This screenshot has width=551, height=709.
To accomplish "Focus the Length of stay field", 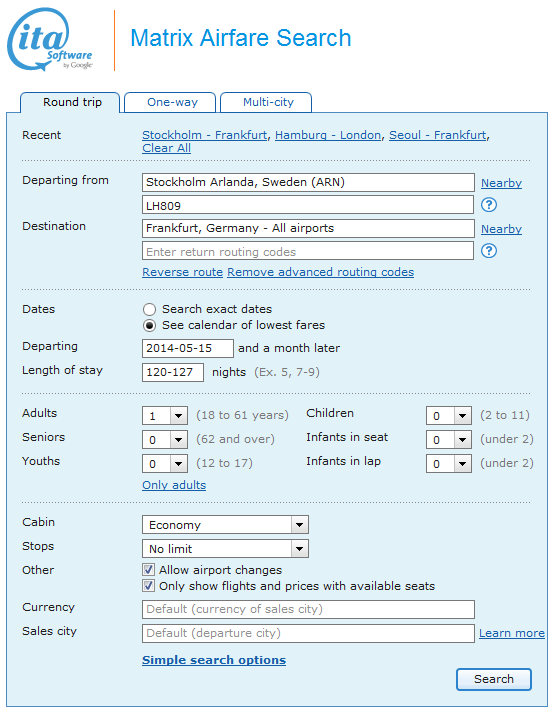I will pos(173,372).
